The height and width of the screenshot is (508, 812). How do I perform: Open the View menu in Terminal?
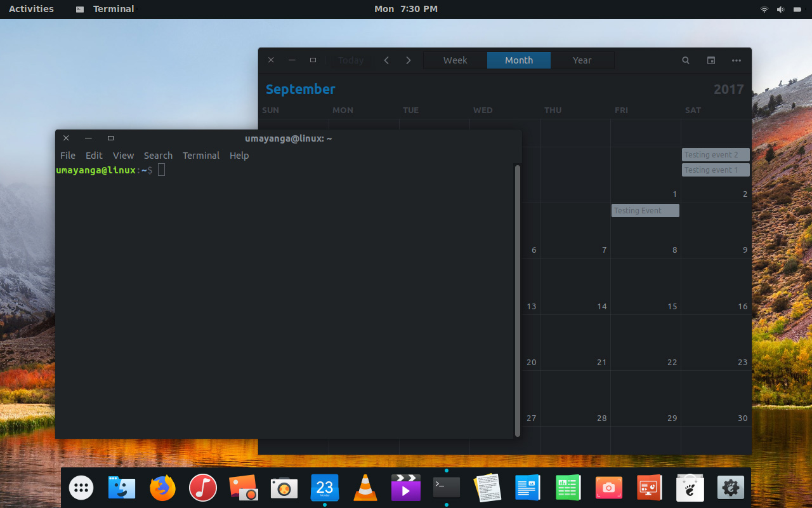[124, 156]
